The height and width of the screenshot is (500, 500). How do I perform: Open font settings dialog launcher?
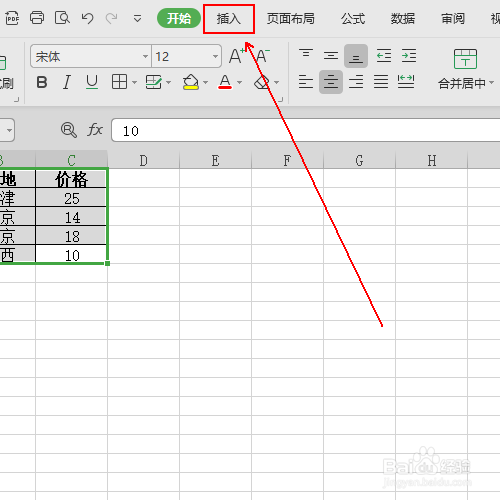click(281, 99)
